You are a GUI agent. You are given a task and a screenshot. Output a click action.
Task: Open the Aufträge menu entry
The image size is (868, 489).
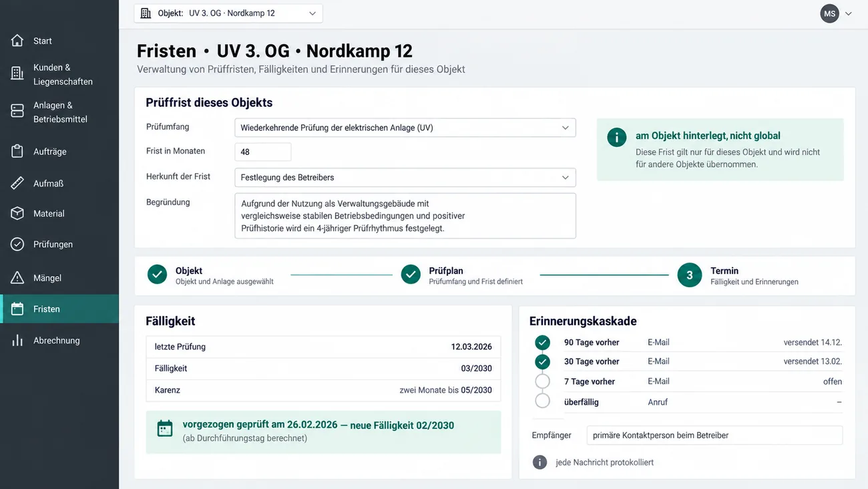click(x=59, y=152)
